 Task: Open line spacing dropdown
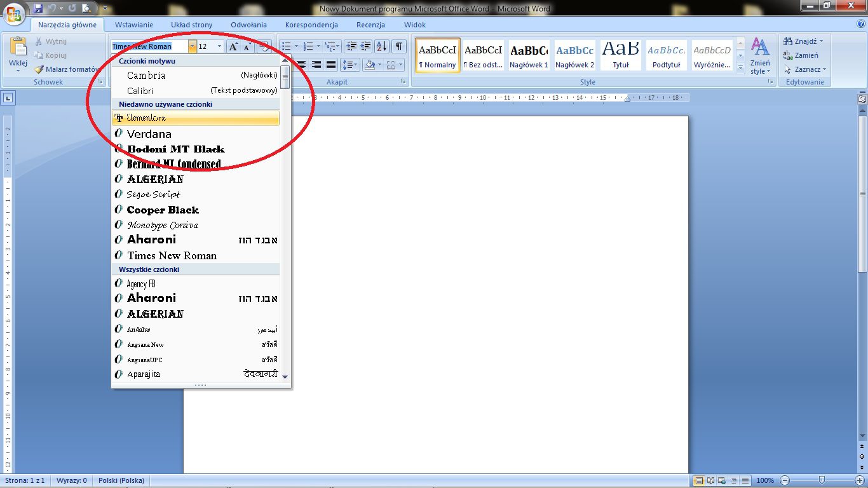[x=350, y=65]
